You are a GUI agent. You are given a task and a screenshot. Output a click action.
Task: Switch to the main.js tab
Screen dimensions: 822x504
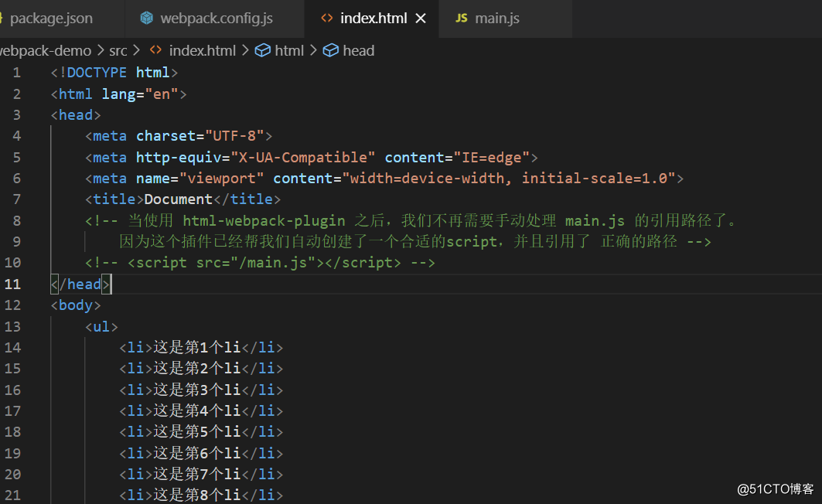pyautogui.click(x=497, y=19)
